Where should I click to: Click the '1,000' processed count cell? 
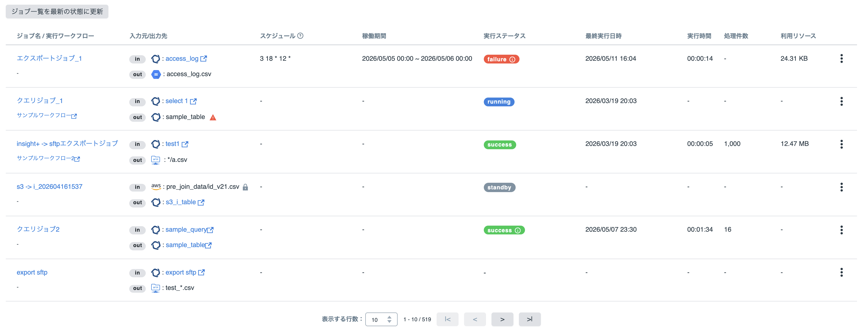[x=732, y=144]
